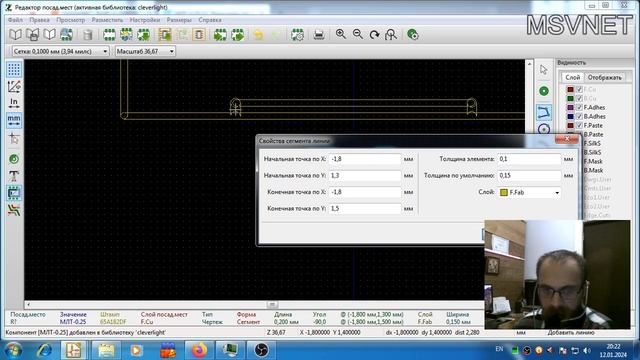Switch units to millimeters

[x=14, y=120]
